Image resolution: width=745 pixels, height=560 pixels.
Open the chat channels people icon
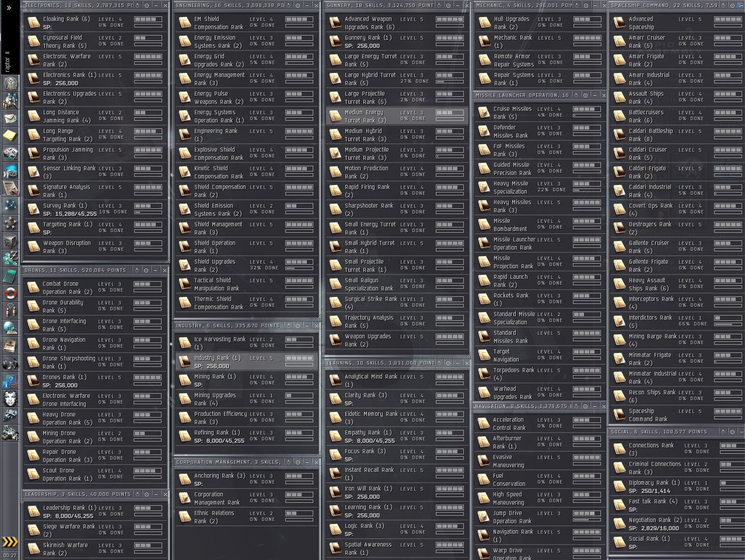pos(10,311)
